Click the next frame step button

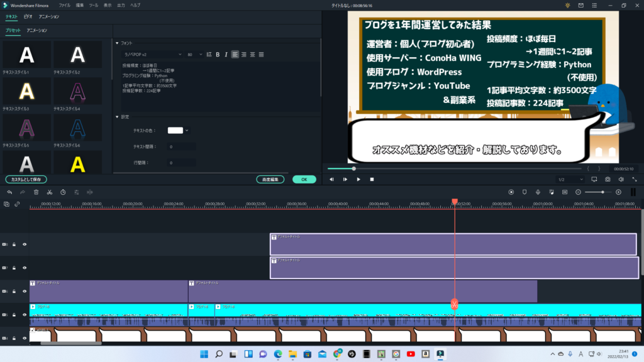pyautogui.click(x=345, y=179)
